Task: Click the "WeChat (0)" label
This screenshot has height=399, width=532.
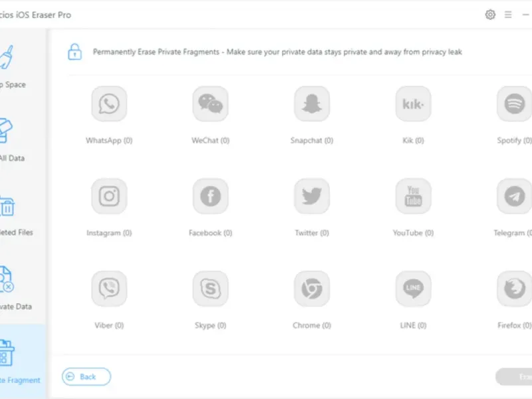Action: tap(210, 140)
